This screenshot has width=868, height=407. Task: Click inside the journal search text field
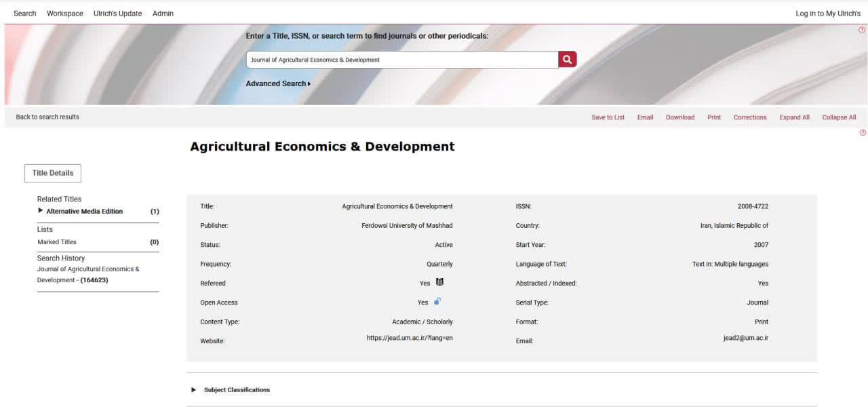click(x=401, y=60)
